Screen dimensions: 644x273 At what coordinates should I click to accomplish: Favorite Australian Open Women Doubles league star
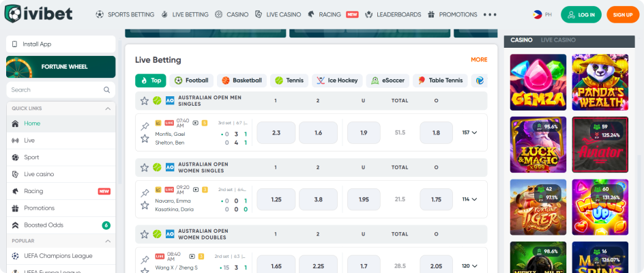pos(144,234)
